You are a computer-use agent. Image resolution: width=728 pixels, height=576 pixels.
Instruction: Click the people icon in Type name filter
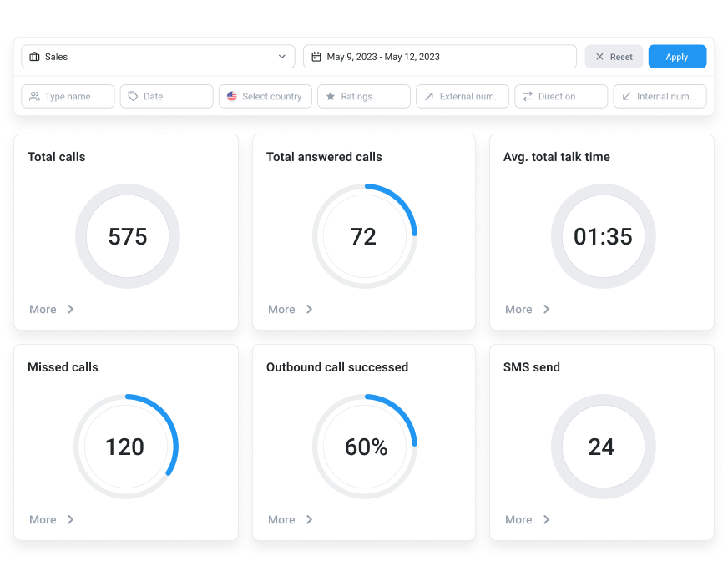click(34, 97)
